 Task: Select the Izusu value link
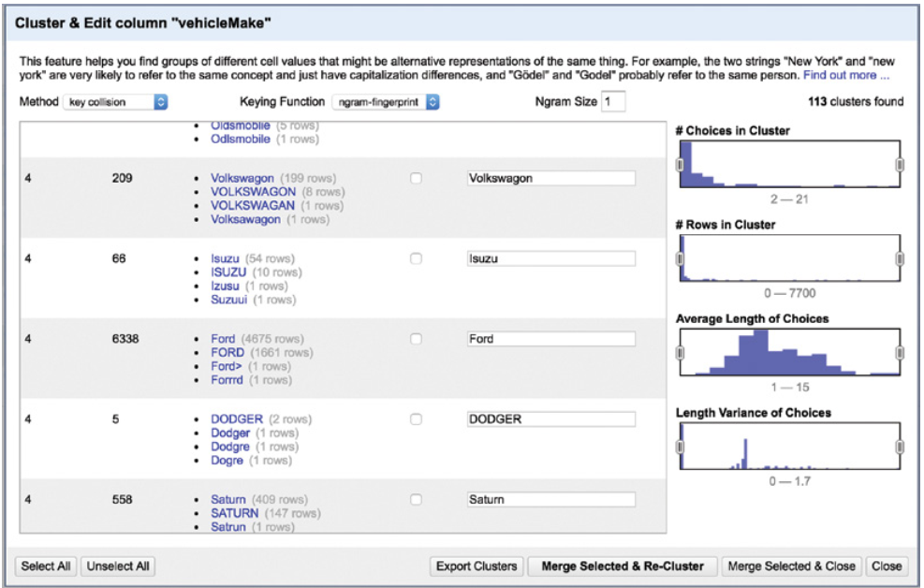(225, 286)
